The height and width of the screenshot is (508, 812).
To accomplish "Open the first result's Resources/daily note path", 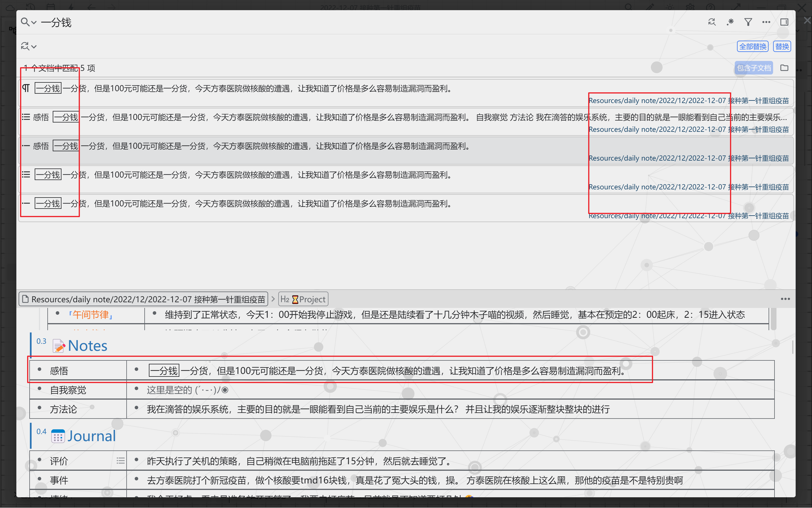I will tap(689, 100).
